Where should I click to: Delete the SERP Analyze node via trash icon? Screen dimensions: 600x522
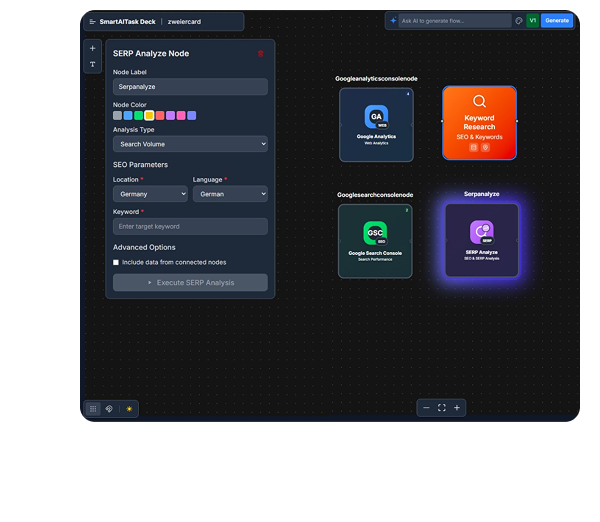click(x=261, y=53)
